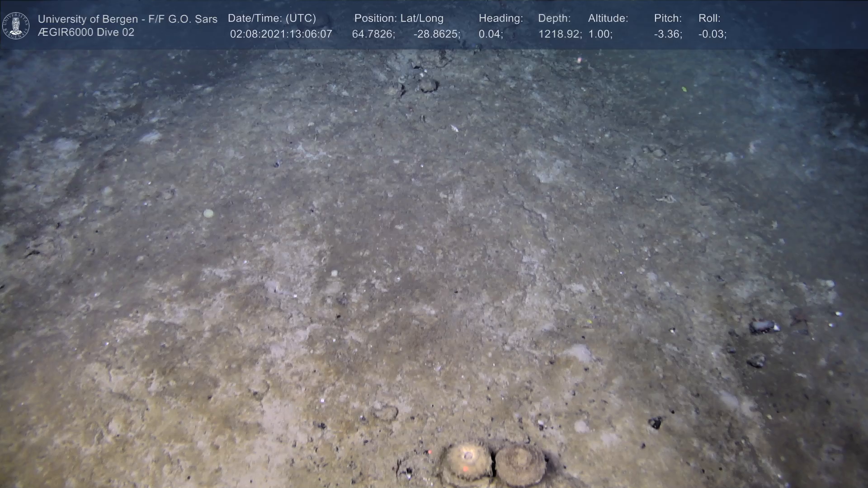Click the 'Date/Time: (UTC)' header
Viewport: 868px width, 488px height.
272,19
